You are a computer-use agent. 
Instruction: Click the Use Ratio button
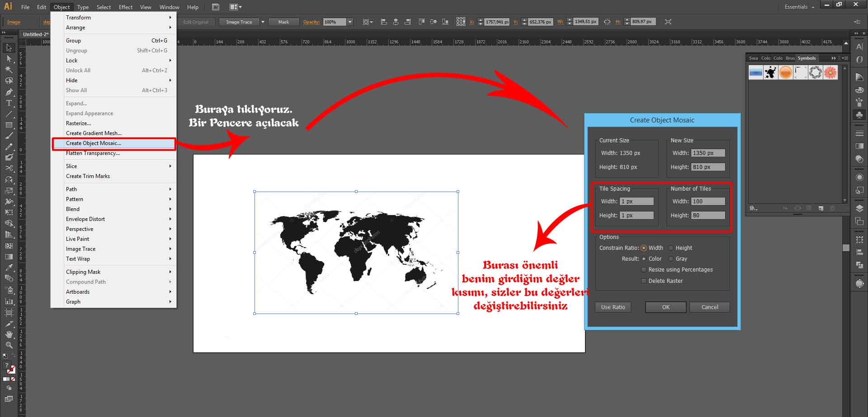613,307
